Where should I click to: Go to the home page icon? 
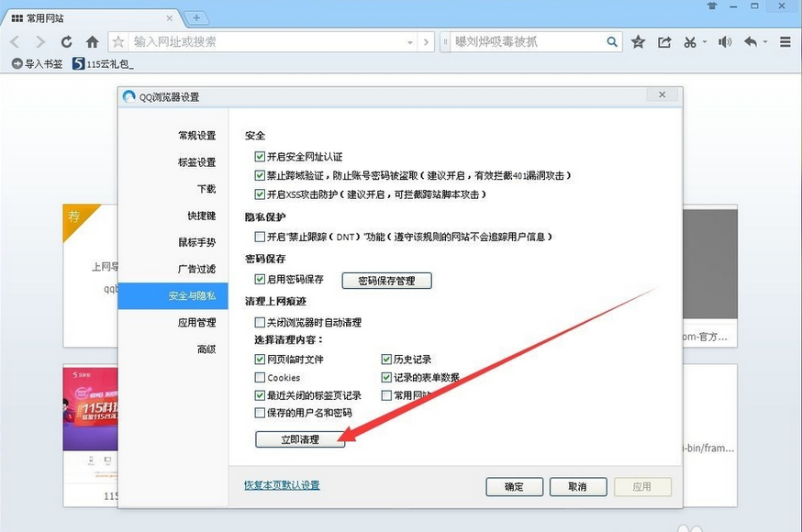(92, 42)
